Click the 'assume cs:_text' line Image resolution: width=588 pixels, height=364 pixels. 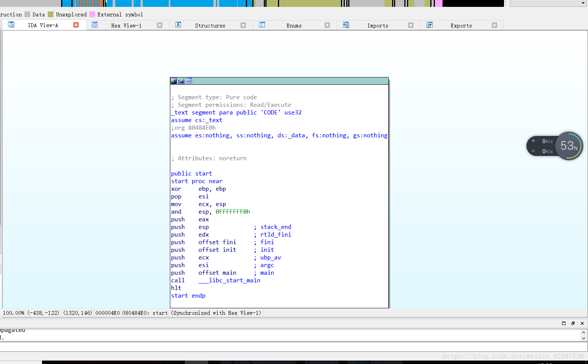[x=197, y=120]
